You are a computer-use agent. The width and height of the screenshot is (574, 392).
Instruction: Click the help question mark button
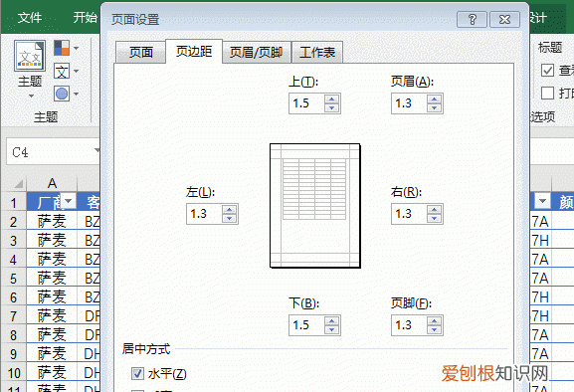[472, 19]
